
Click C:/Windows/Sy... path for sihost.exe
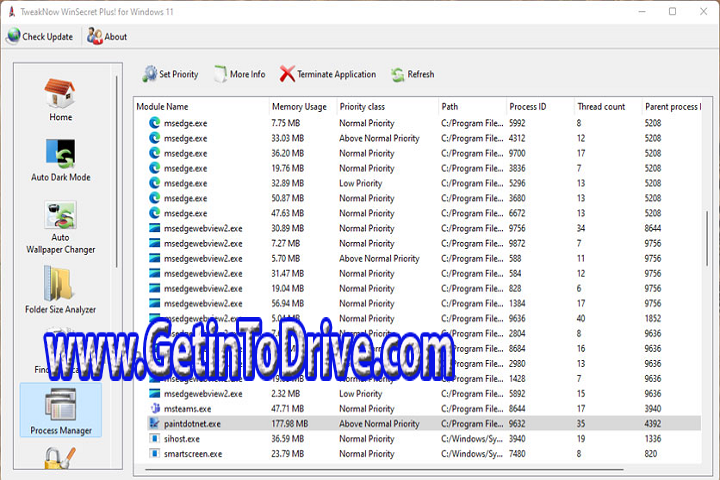coord(472,439)
